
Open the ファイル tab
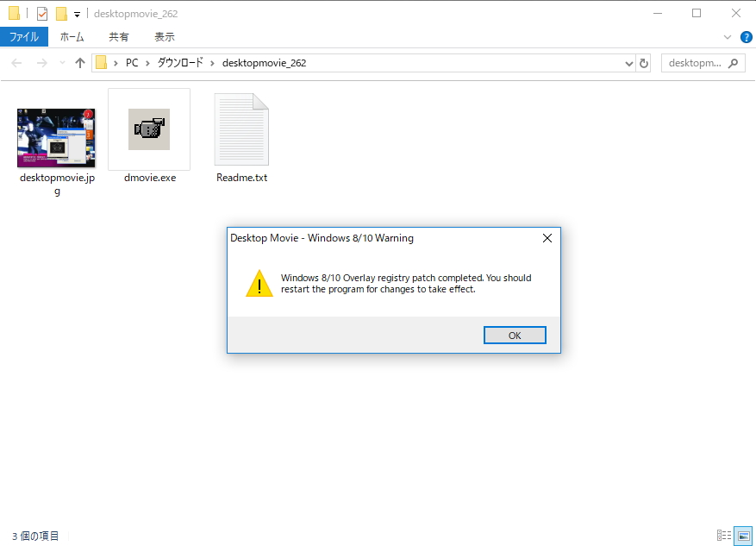pos(24,37)
